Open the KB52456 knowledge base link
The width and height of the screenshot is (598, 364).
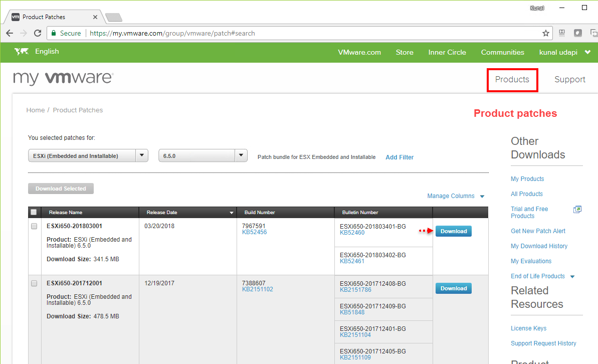[255, 232]
